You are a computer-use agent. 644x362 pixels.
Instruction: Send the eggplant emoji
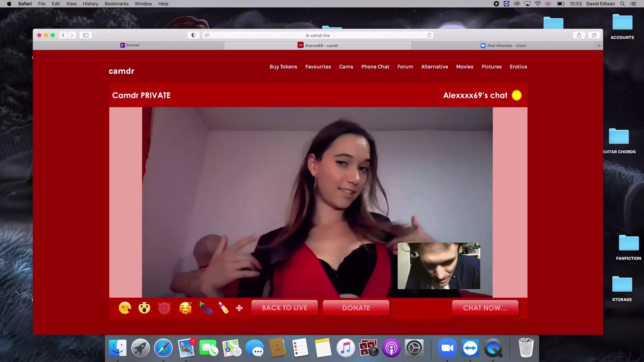[x=206, y=308]
